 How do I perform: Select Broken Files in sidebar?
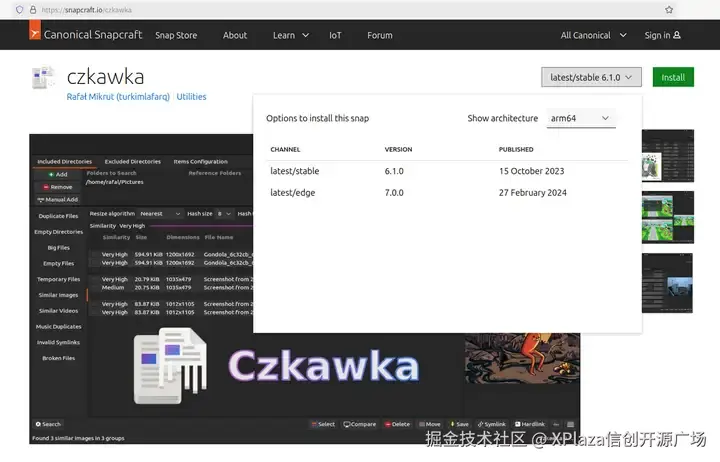coord(58,358)
